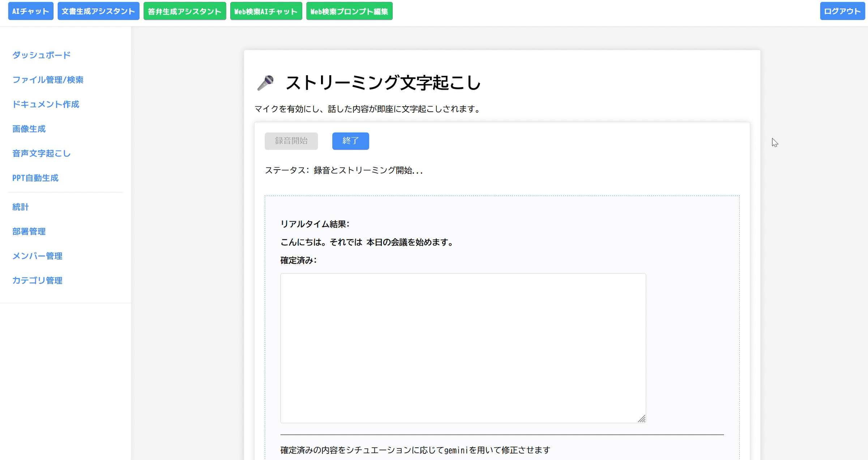Viewport: 868px width, 460px height.
Task: Navigate to 音声文字起こし
Action: (x=42, y=153)
